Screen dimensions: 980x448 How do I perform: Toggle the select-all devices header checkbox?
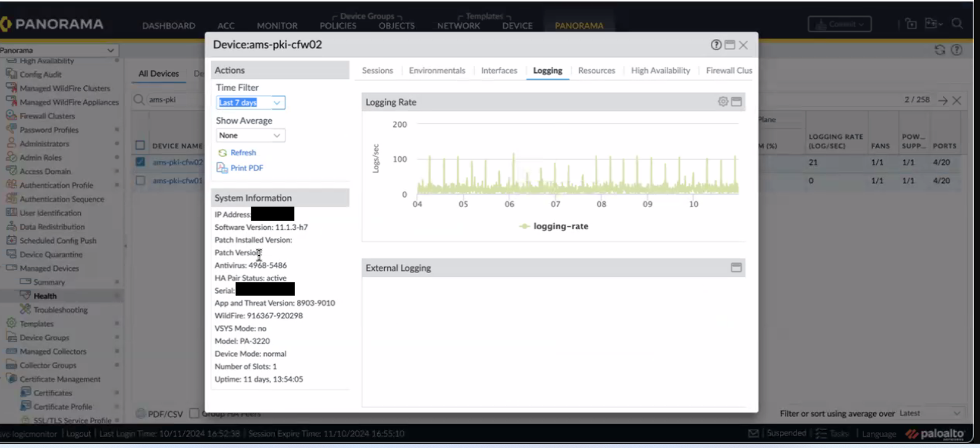point(140,145)
